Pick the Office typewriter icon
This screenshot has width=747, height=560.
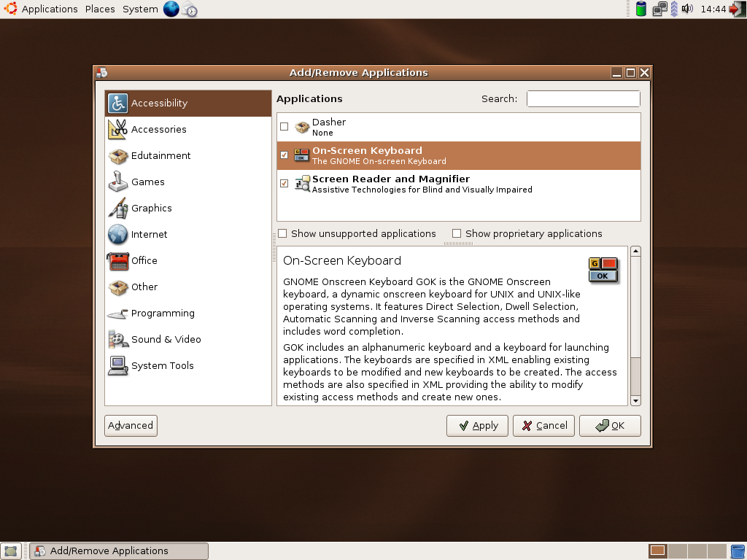pos(117,261)
